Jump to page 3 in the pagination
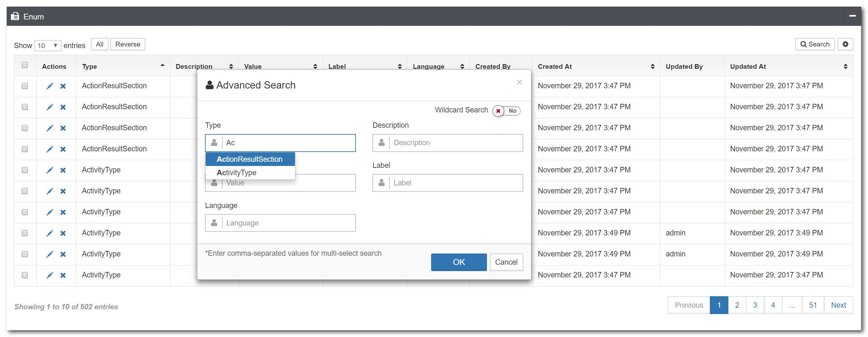Image resolution: width=868 pixels, height=337 pixels. click(x=755, y=305)
